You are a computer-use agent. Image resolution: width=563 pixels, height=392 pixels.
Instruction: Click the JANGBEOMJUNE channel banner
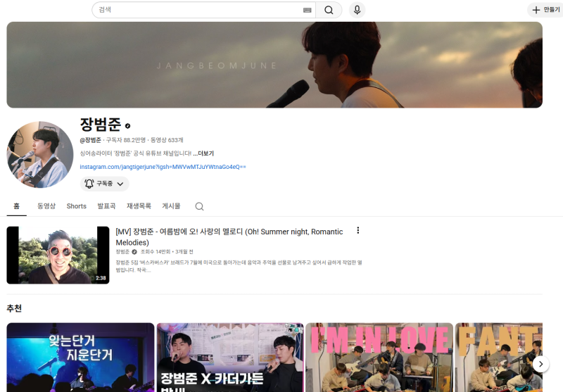[x=274, y=65]
